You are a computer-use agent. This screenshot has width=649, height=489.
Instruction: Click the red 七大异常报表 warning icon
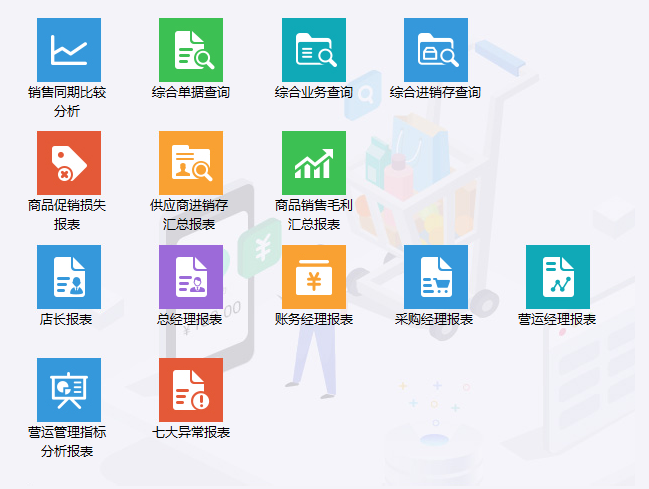[x=191, y=390]
